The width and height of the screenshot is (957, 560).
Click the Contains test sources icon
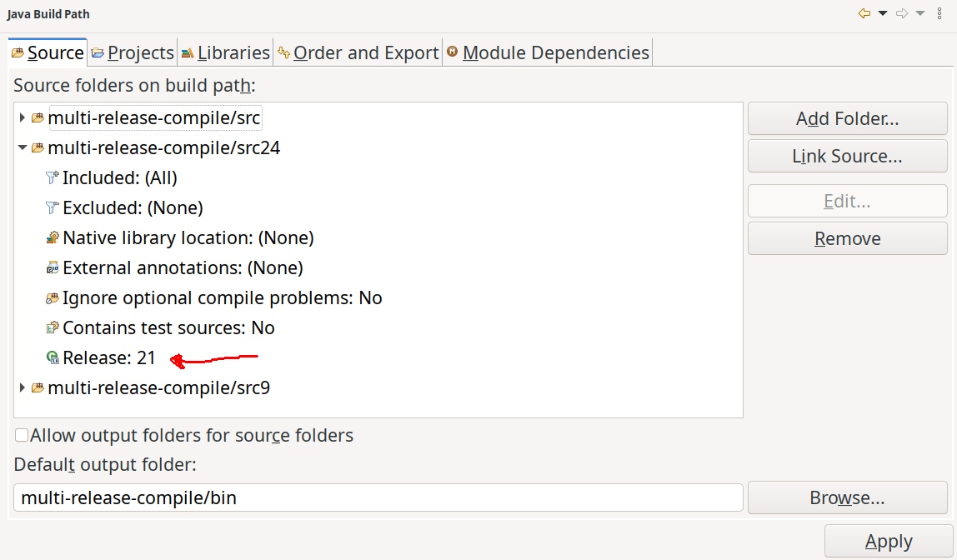53,327
